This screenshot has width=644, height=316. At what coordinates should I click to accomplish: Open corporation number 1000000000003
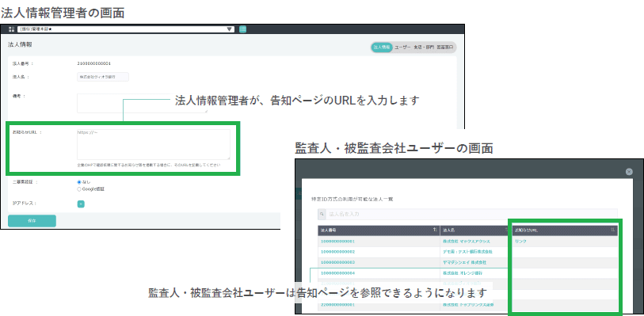[337, 262]
